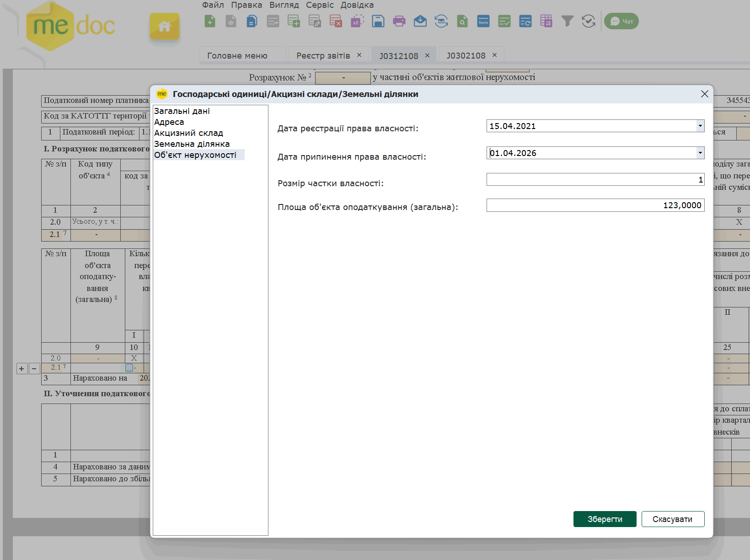The image size is (750, 560).
Task: Select Земельна ділянка in the left list
Action: click(192, 144)
